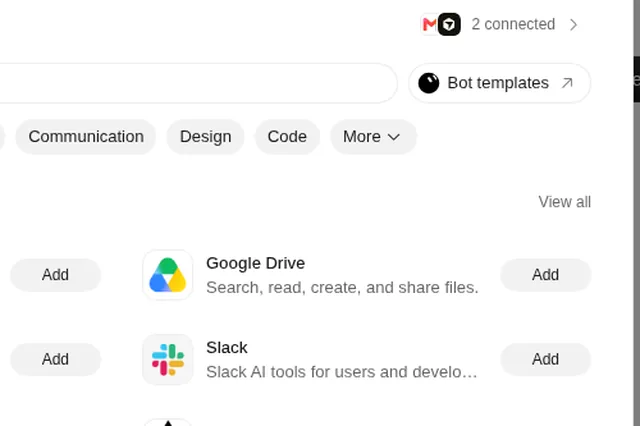Click the black shield connector icon
This screenshot has height=426, width=640.
point(449,24)
